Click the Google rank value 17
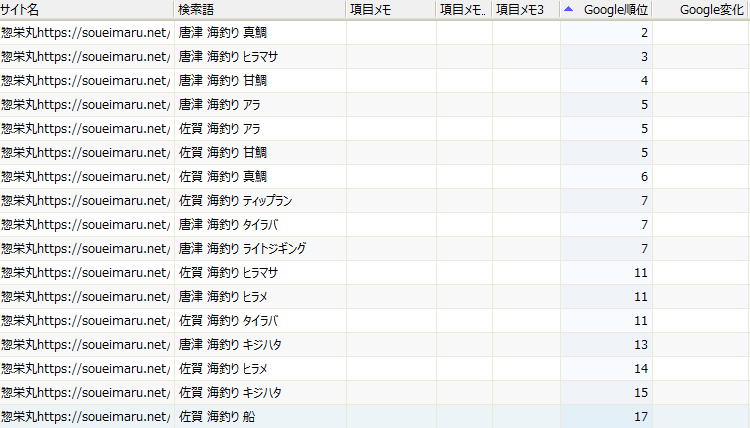This screenshot has width=750, height=428. (641, 417)
